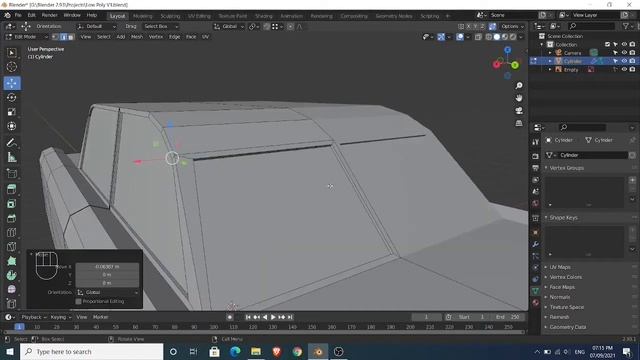The width and height of the screenshot is (640, 360).
Task: Toggle snapping magnet in header
Action: (x=267, y=26)
